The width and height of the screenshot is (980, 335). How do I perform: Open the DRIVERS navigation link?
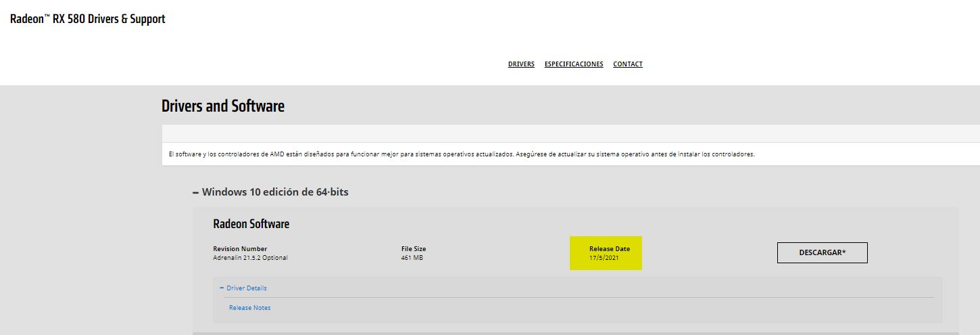521,64
